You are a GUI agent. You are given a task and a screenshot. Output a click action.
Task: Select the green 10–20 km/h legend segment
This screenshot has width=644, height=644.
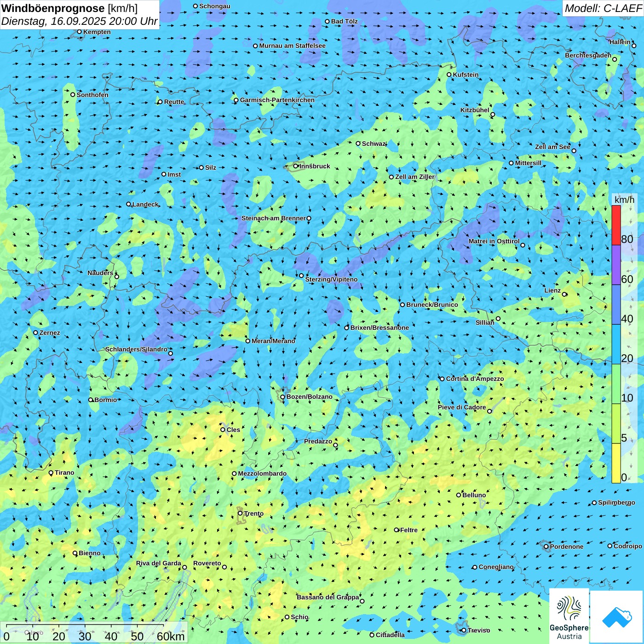point(616,384)
